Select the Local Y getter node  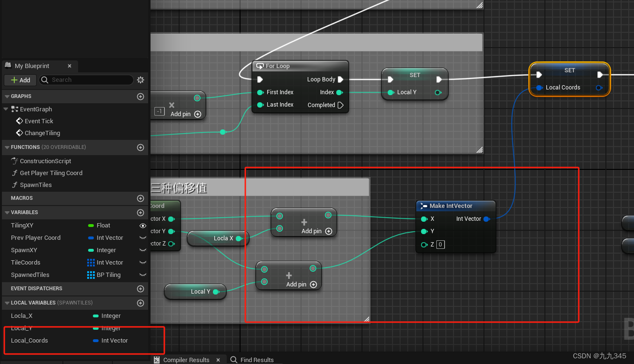pyautogui.click(x=195, y=292)
